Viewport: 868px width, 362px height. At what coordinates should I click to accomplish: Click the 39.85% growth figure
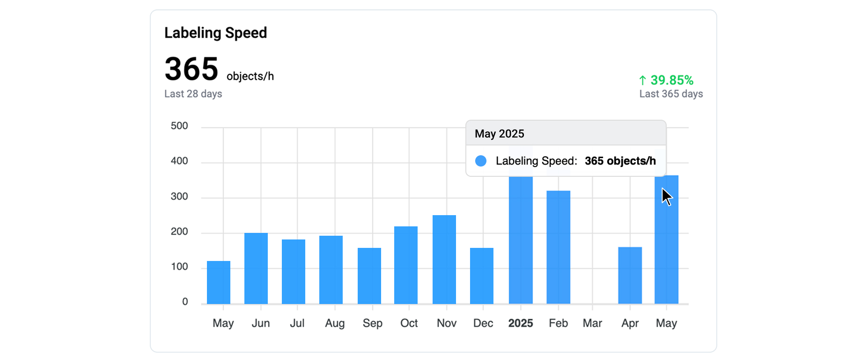tap(672, 80)
